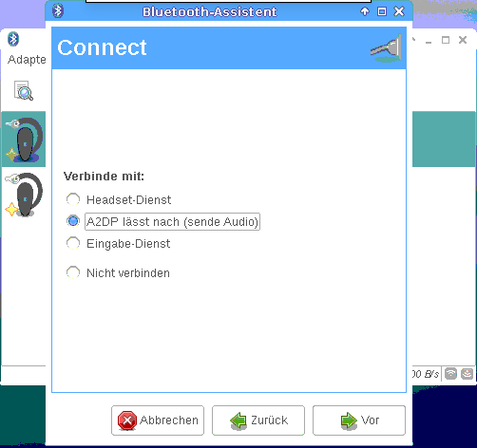Click the wireless status icon in status bar
Image resolution: width=477 pixels, height=448 pixels.
tap(450, 374)
